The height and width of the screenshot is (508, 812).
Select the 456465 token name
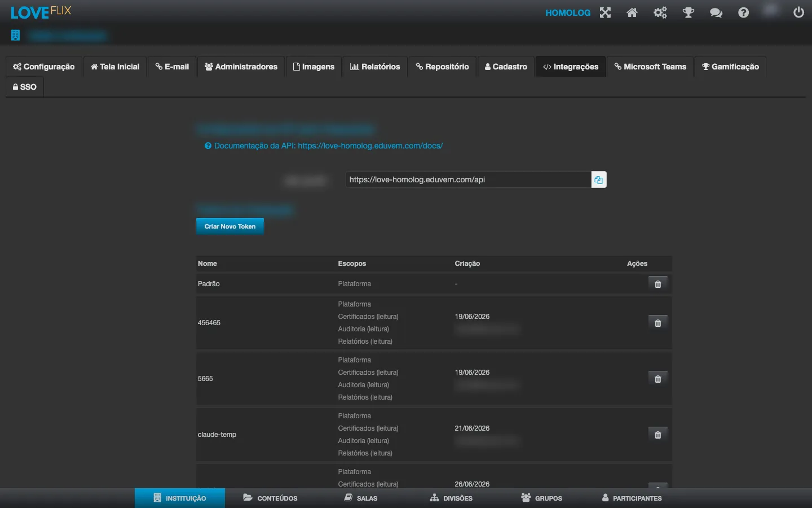pos(209,323)
